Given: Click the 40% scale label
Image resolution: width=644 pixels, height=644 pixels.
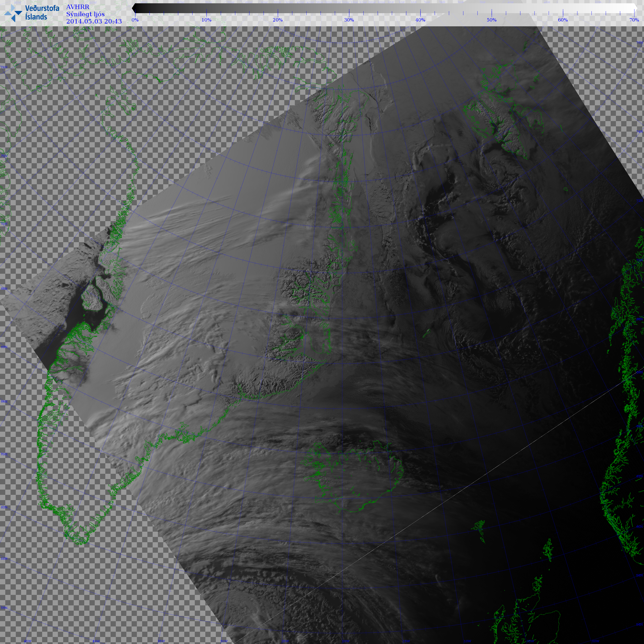Looking at the screenshot, I should [420, 20].
